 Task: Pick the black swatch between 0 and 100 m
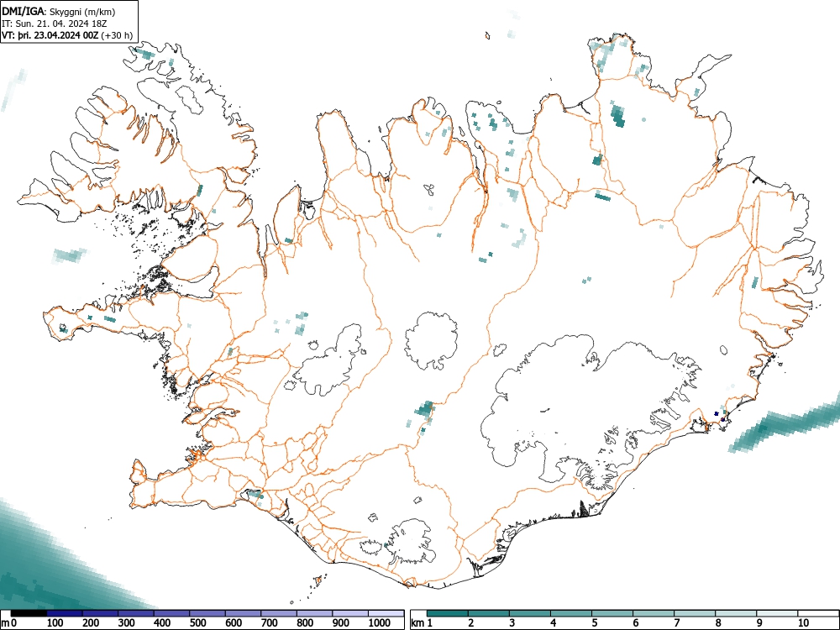[29, 613]
